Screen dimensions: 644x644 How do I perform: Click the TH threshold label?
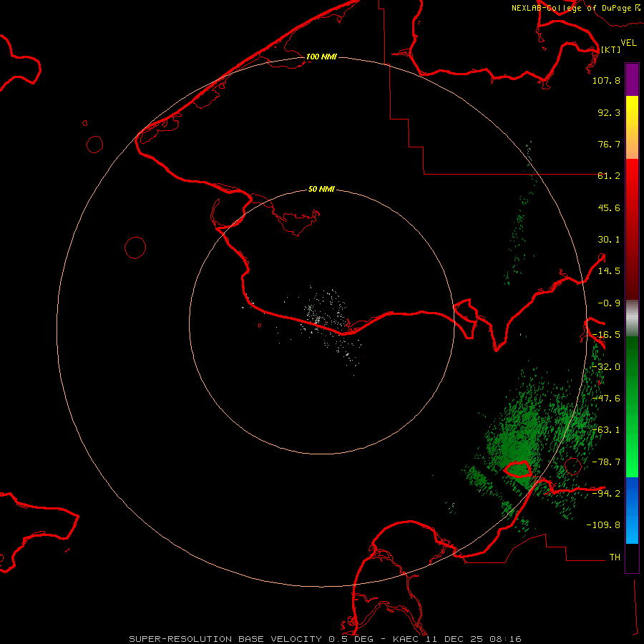[x=615, y=557]
